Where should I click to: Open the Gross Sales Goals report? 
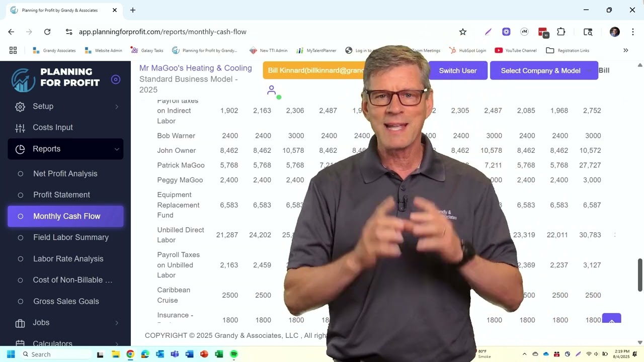tap(65, 301)
